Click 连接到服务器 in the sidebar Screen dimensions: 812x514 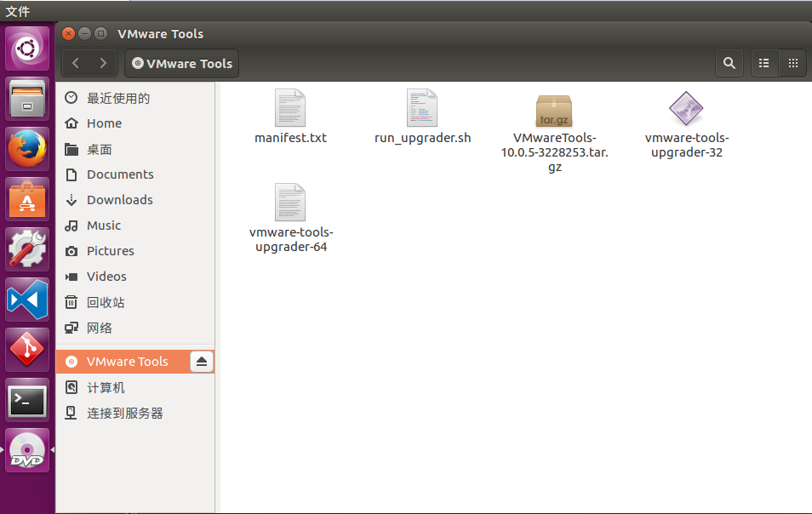(x=124, y=413)
